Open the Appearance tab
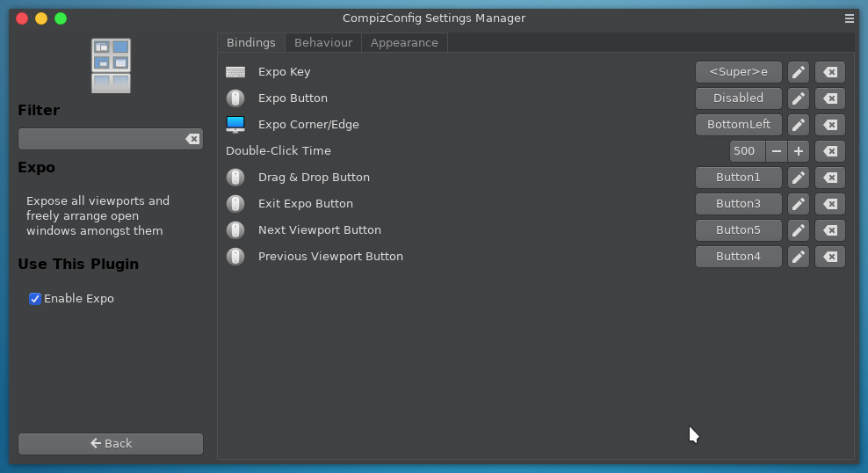 click(404, 43)
